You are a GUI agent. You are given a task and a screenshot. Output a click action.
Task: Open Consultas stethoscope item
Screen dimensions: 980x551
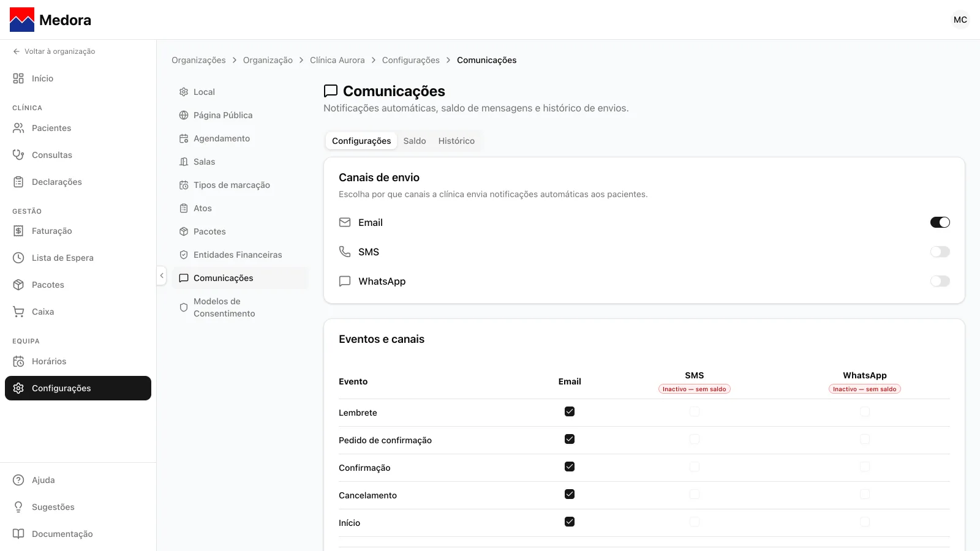78,155
